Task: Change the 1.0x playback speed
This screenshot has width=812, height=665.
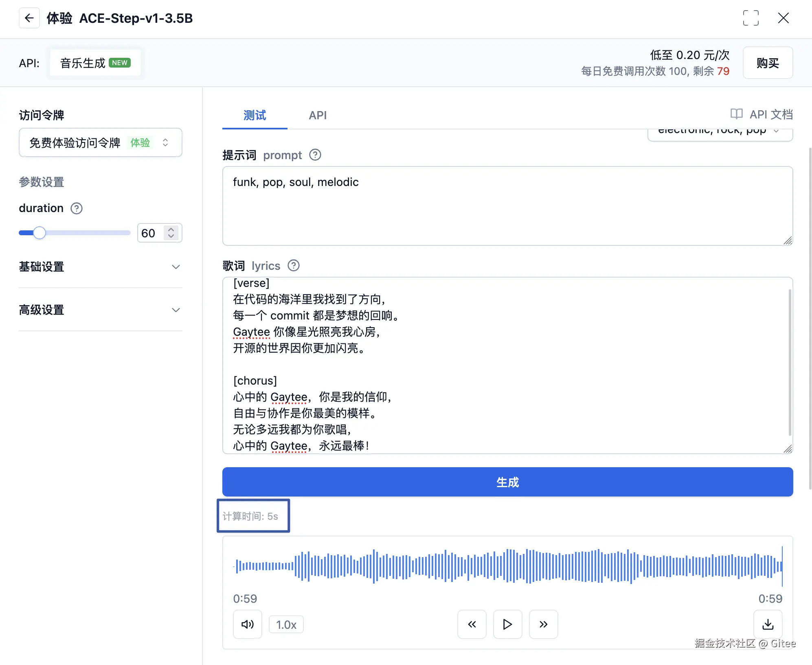Action: pos(286,625)
